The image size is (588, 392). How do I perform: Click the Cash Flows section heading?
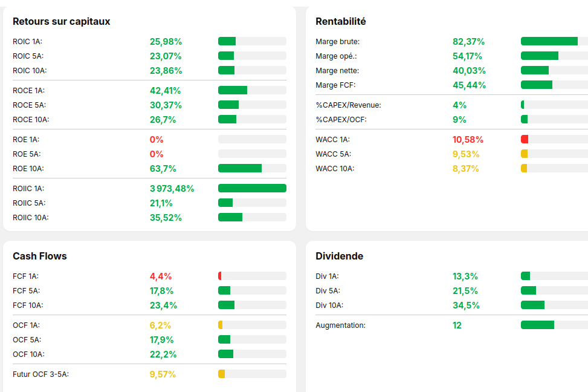40,256
